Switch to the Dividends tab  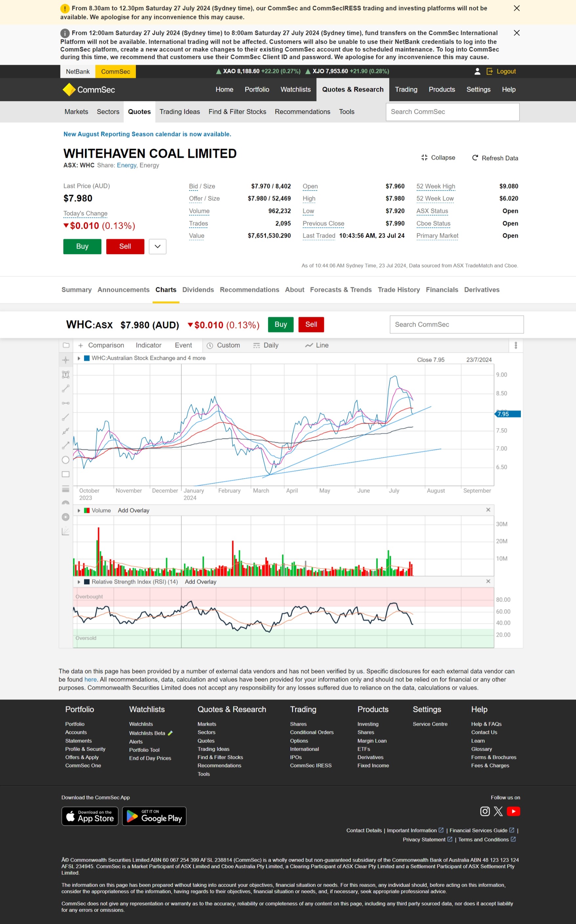[198, 290]
